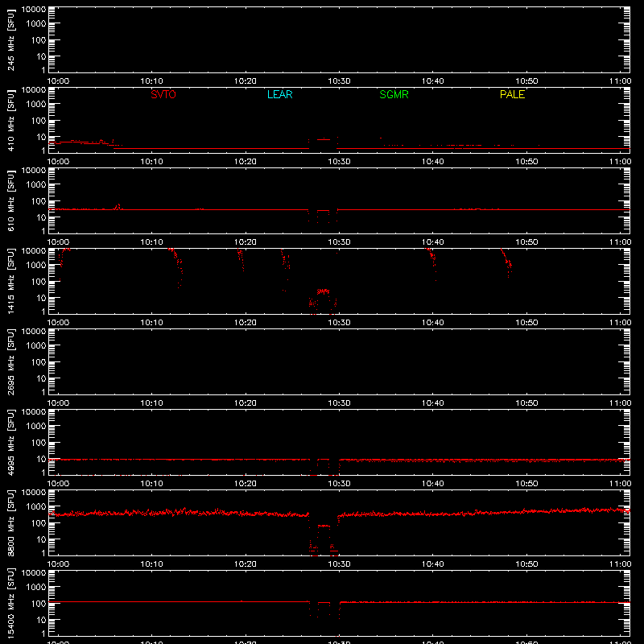Click the 100 tick label on 2695 MHz panel
Image resolution: width=644 pixels, height=644 pixels.
[39, 362]
